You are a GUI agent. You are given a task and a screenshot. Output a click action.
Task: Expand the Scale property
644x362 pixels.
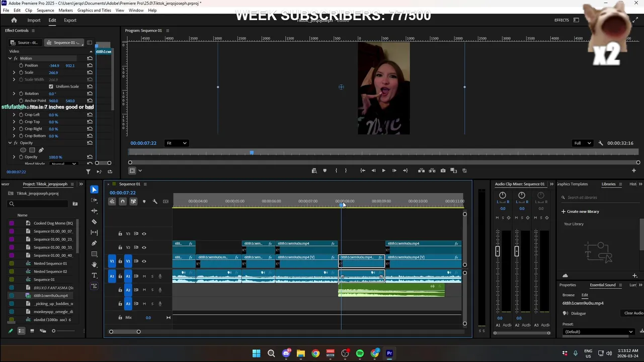tap(14, 72)
